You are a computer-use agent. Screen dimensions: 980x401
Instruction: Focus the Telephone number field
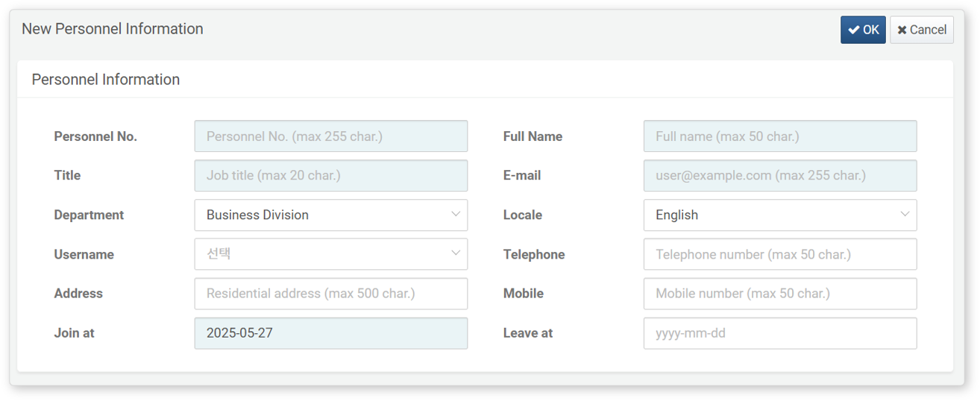[x=780, y=254]
